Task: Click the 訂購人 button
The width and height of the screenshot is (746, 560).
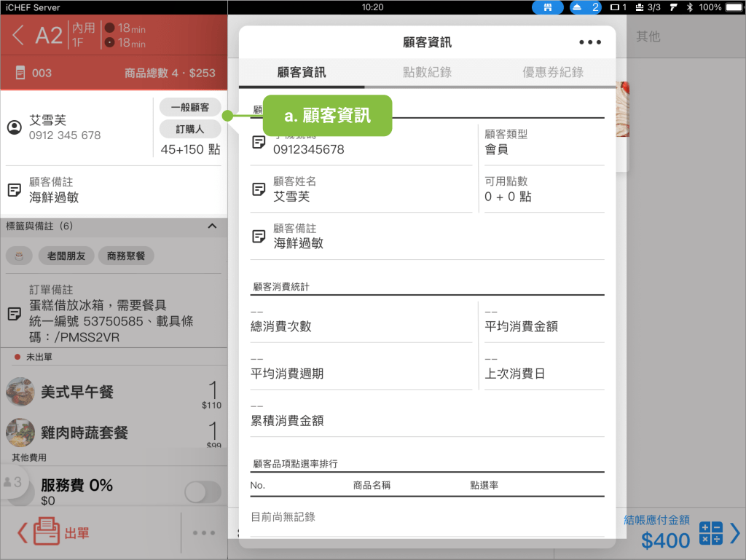Action: (x=189, y=129)
